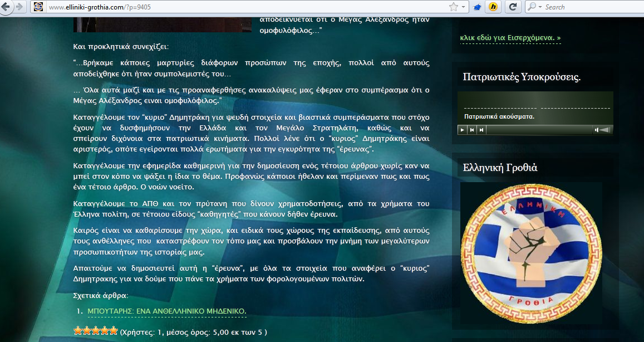Click the paragraph starting 'Καταγγέλουμε την εφημερίδα καθημερινή'

point(252,177)
